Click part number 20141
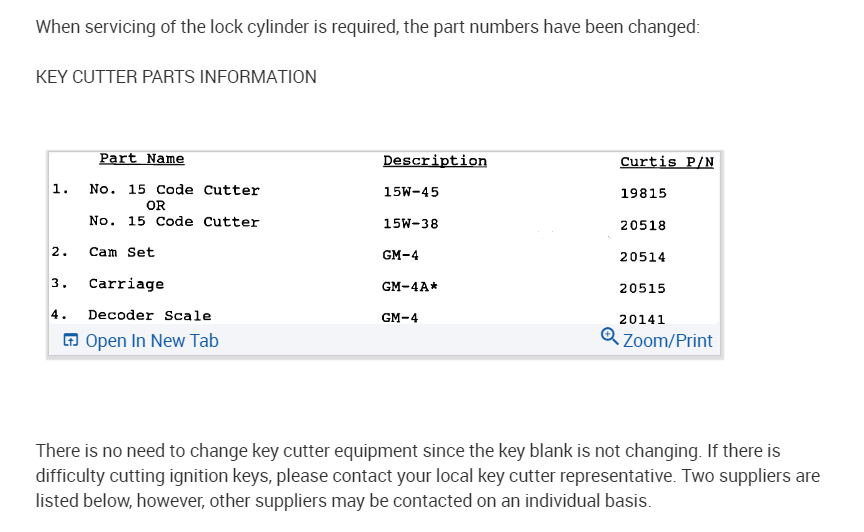The image size is (864, 532). pyautogui.click(x=643, y=320)
